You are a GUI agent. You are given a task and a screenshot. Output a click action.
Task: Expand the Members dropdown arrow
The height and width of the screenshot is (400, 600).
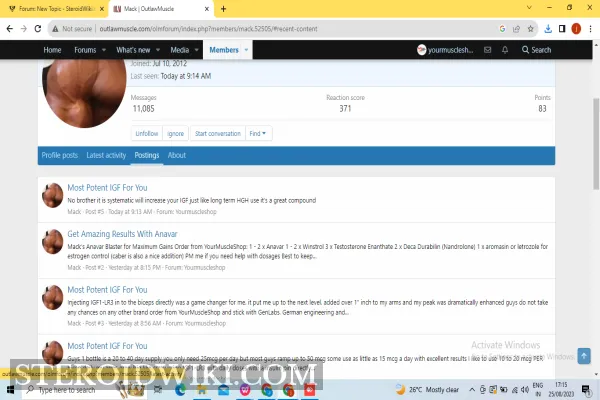246,50
